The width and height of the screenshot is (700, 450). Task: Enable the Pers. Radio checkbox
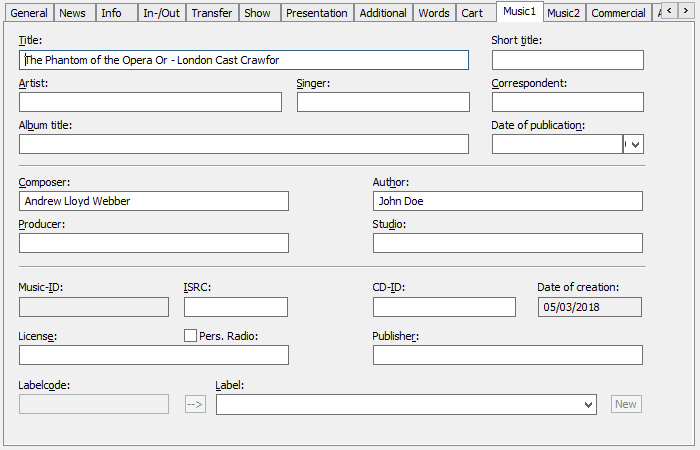tap(191, 336)
